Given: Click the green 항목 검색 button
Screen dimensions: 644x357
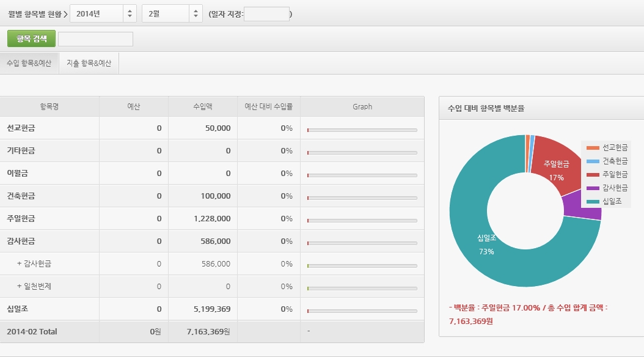Looking at the screenshot, I should [31, 39].
